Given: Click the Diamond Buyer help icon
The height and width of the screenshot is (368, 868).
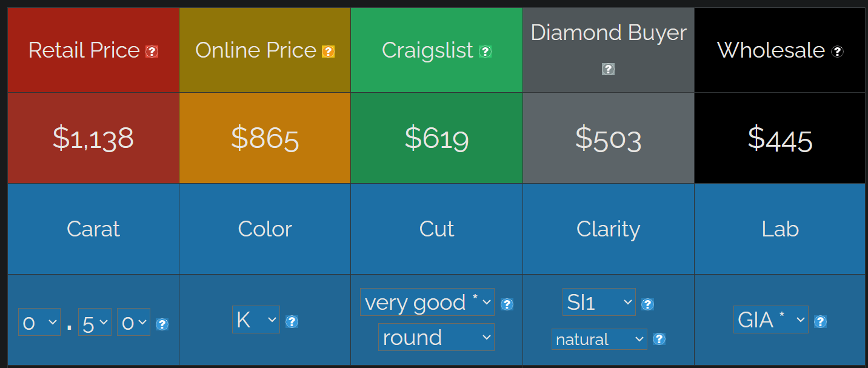Looking at the screenshot, I should pos(608,69).
